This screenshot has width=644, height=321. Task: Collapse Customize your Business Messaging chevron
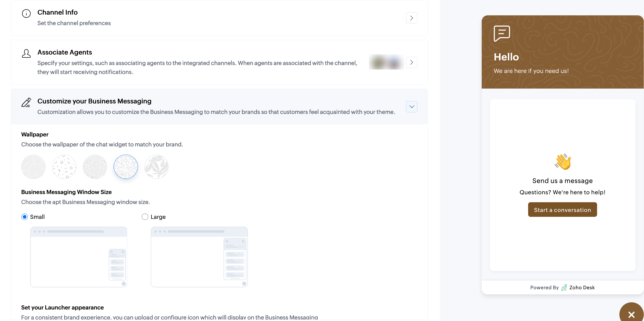411,107
